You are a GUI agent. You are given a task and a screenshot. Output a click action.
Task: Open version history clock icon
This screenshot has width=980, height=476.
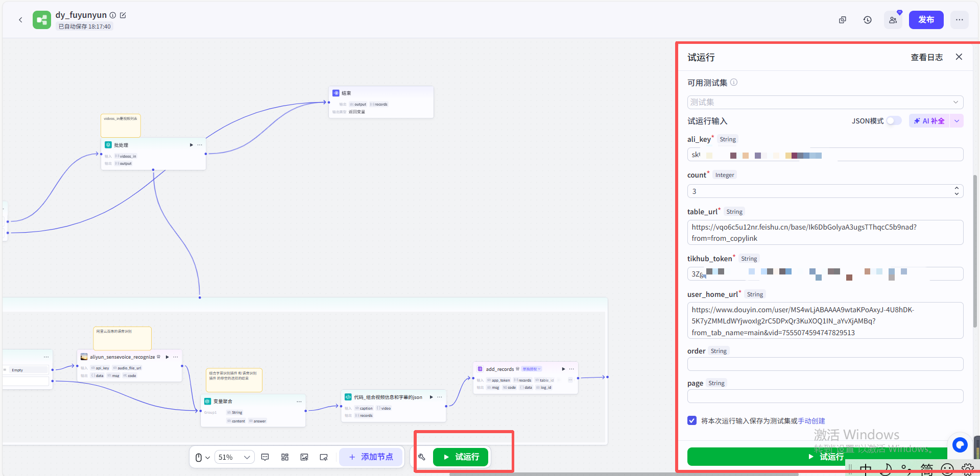(867, 20)
